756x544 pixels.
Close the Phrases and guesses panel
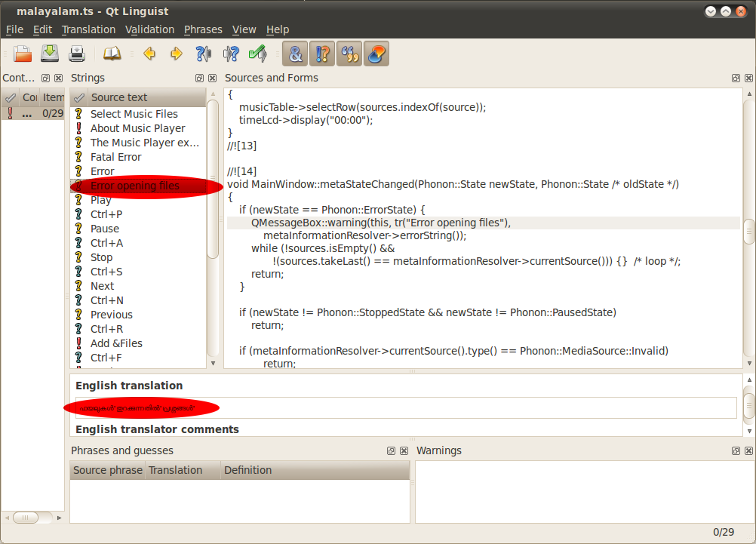pos(404,451)
